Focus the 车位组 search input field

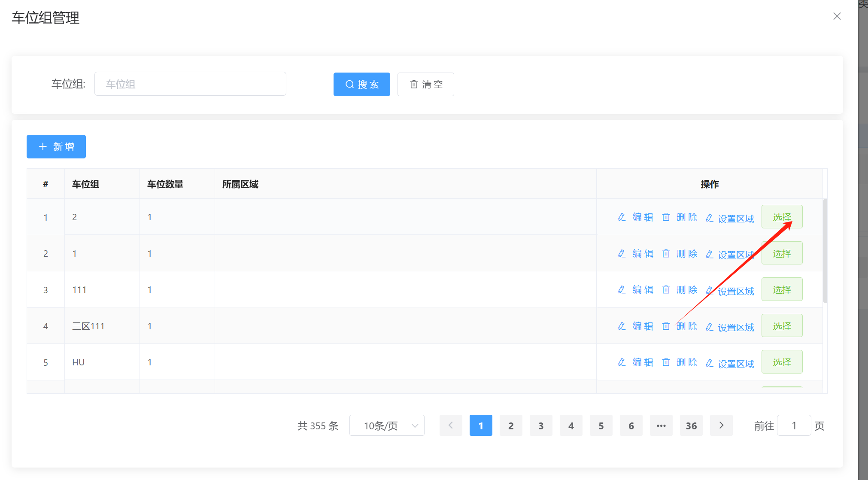click(x=190, y=84)
